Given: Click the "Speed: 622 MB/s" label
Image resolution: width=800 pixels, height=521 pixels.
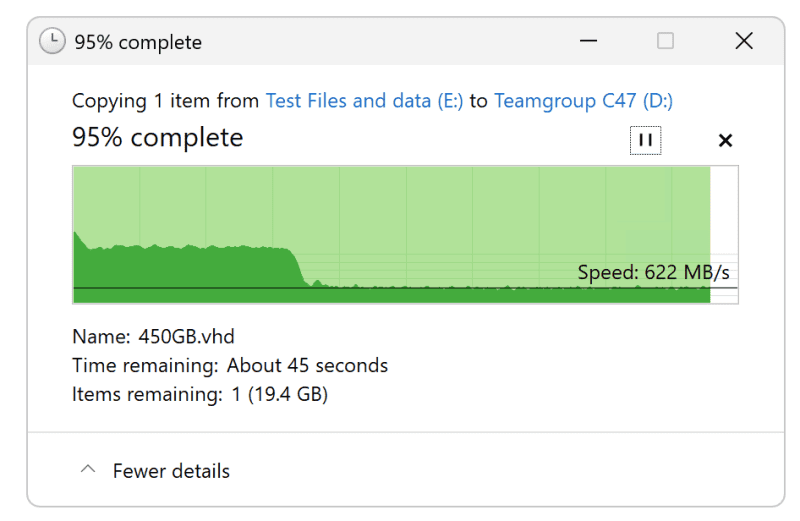Looking at the screenshot, I should pyautogui.click(x=653, y=272).
